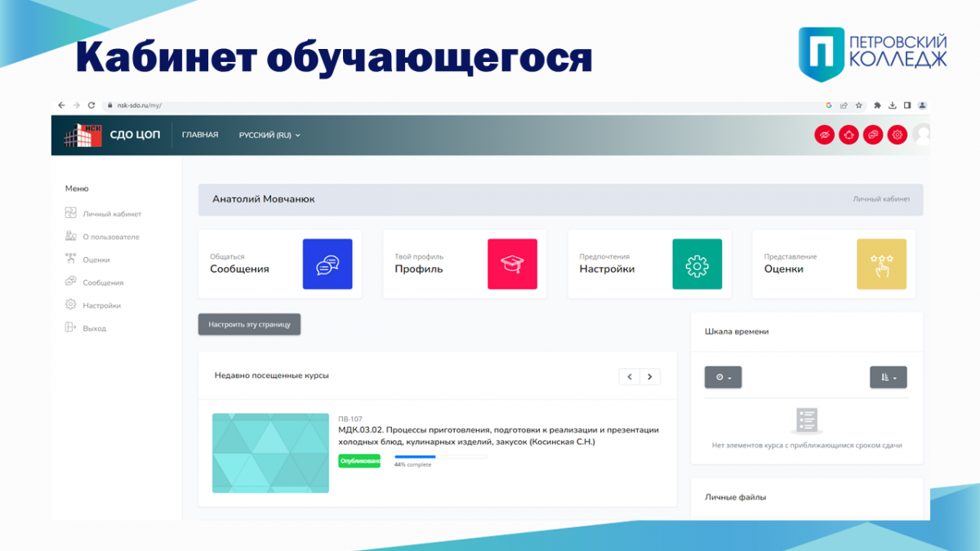Click the green Настройки gear tile
This screenshot has height=551, width=980.
click(x=697, y=264)
